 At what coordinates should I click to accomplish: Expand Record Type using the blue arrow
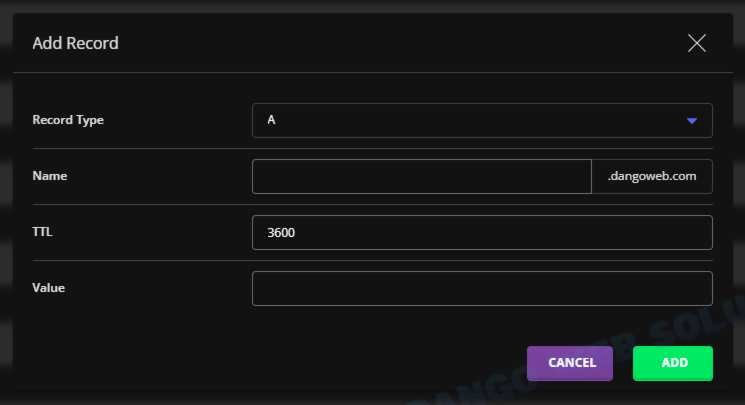692,121
